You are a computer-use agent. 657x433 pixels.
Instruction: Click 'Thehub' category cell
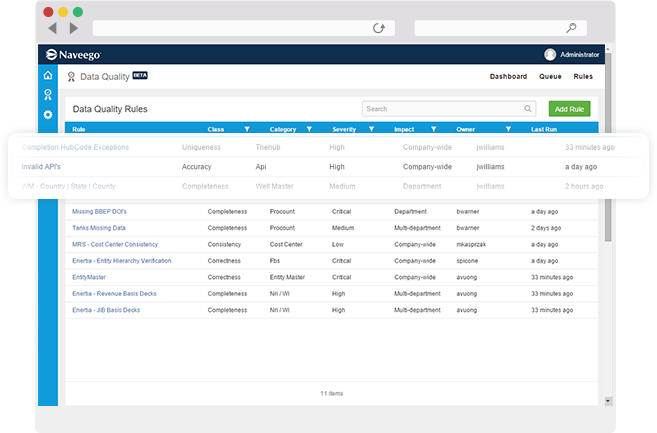pyautogui.click(x=268, y=147)
